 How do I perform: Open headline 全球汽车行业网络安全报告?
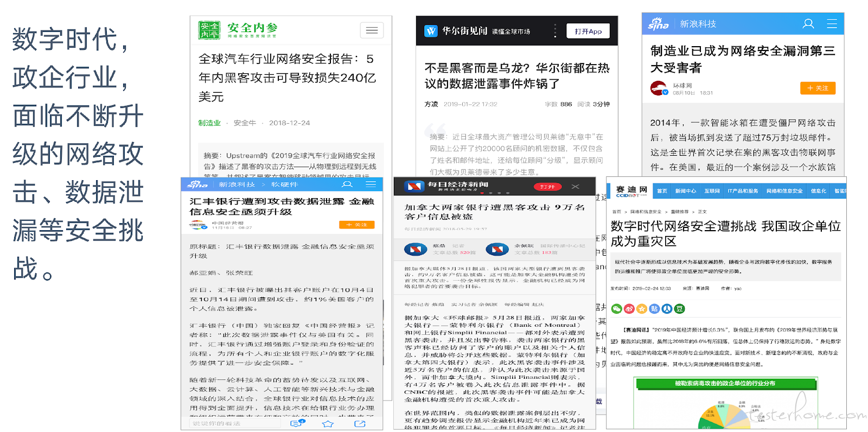point(288,78)
